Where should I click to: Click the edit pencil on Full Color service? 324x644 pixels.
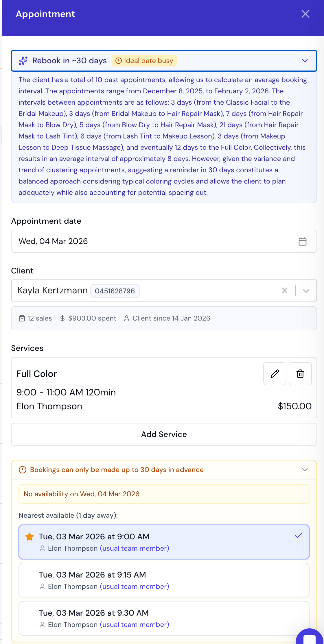pos(274,374)
